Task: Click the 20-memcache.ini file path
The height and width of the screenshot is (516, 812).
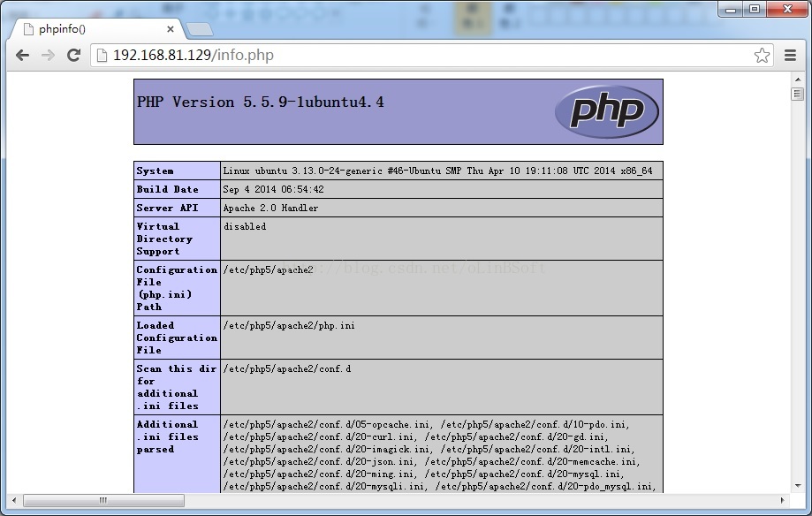Action: click(x=531, y=461)
